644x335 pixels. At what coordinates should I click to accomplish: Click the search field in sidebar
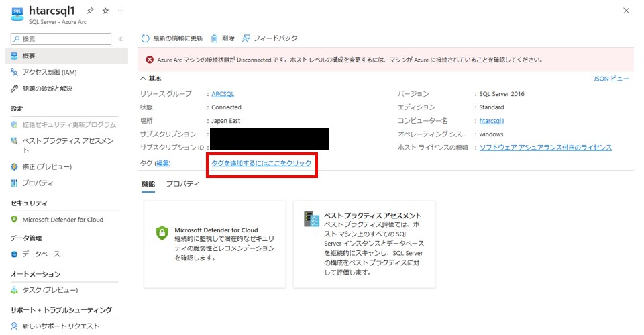pos(61,39)
